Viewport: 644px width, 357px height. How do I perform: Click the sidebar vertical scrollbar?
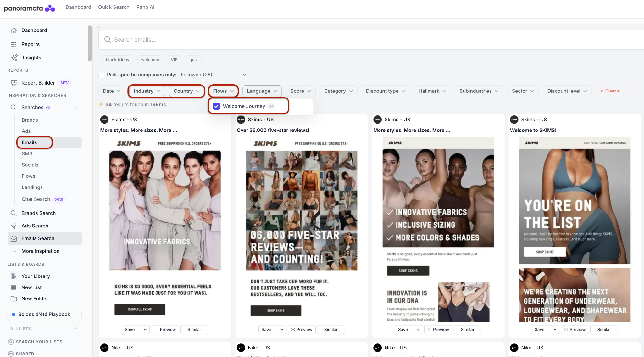[90, 43]
